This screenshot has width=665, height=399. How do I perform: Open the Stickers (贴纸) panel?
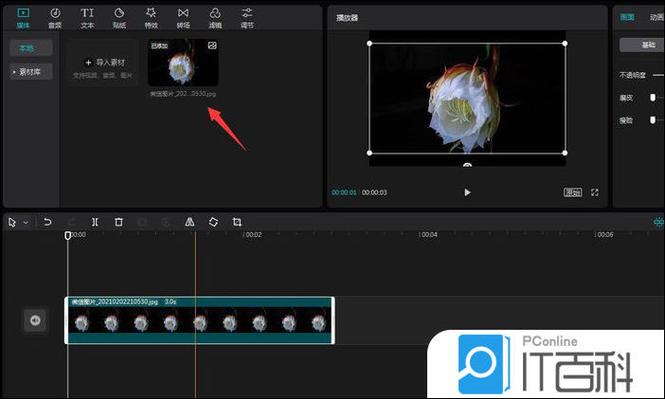(119, 18)
